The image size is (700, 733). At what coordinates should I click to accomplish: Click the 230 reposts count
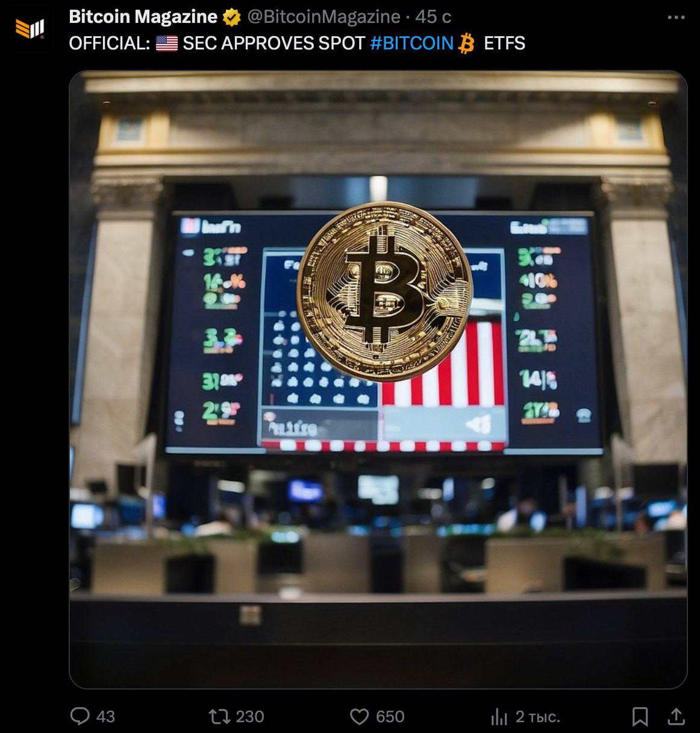(249, 716)
